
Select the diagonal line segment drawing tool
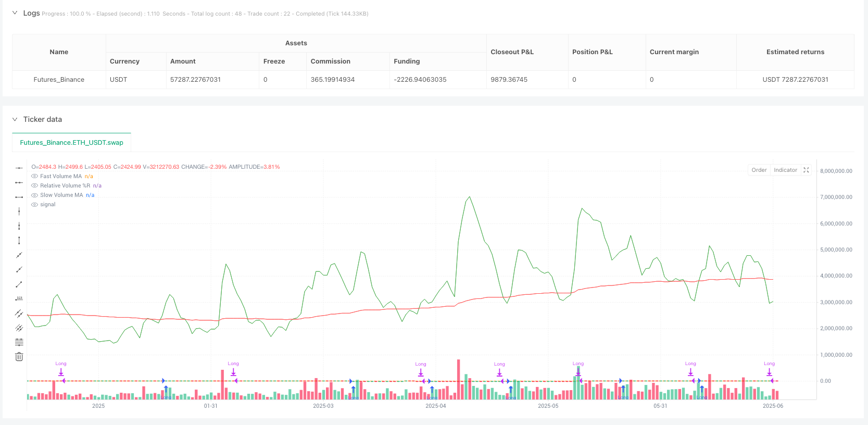tap(19, 284)
